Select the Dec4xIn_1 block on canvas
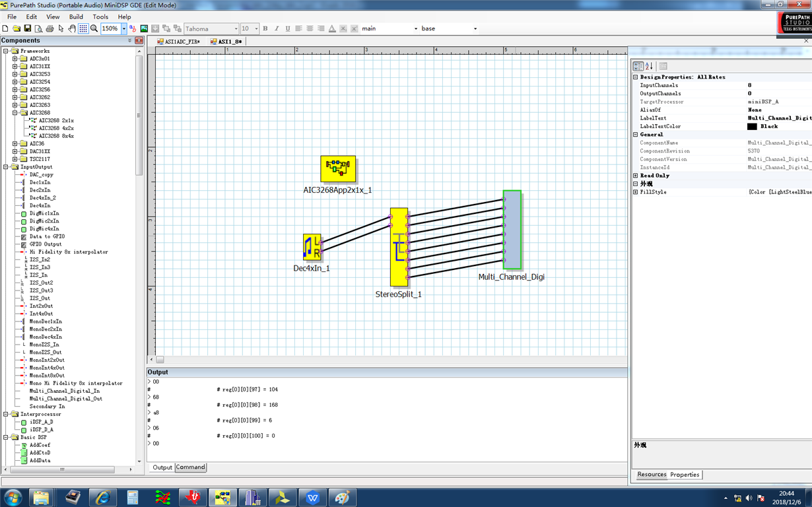 [x=312, y=247]
